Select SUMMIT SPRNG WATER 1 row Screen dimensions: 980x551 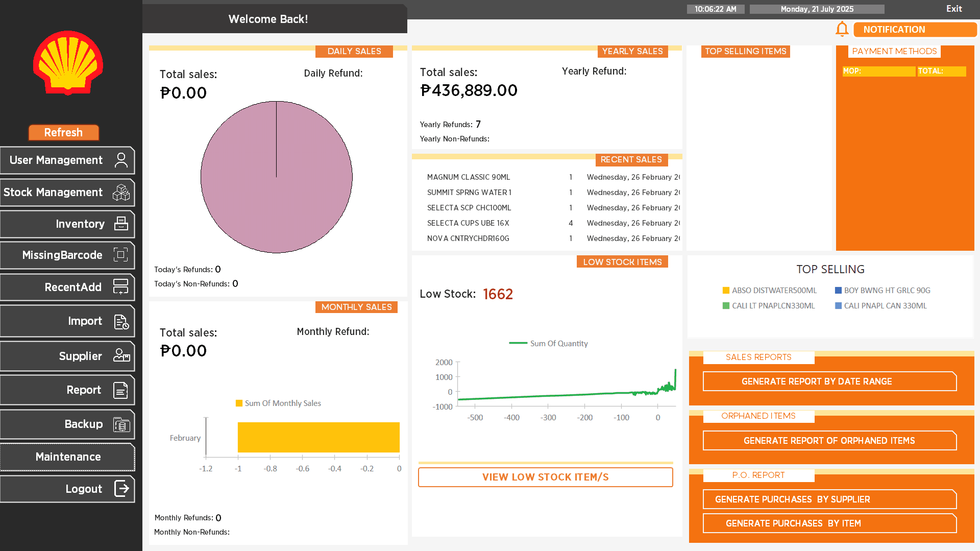coord(553,193)
